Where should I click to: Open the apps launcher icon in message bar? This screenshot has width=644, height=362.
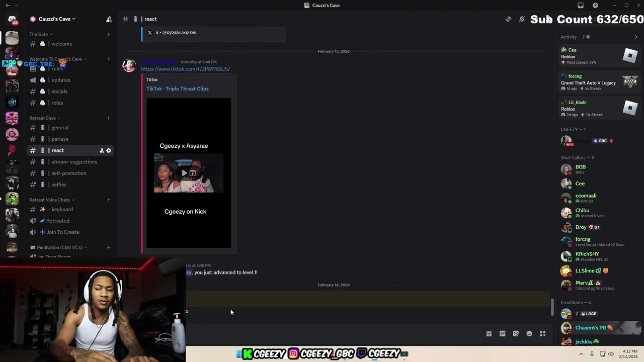tap(542, 333)
